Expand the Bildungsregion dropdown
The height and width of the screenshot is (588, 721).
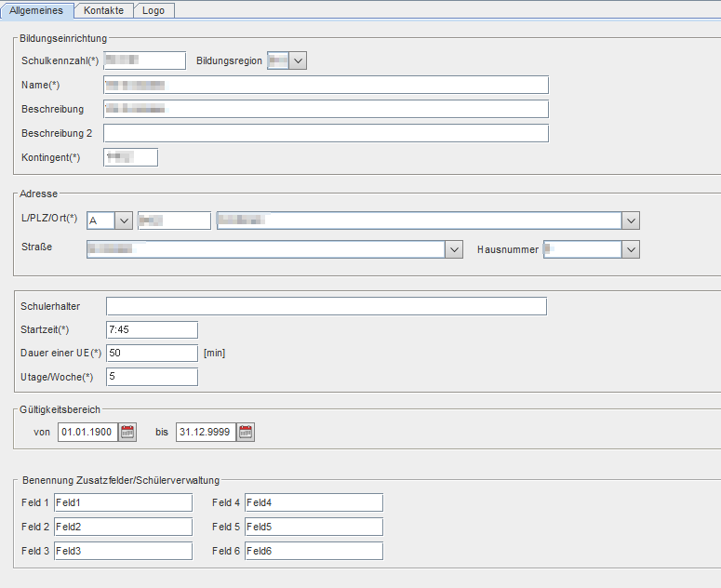point(298,60)
